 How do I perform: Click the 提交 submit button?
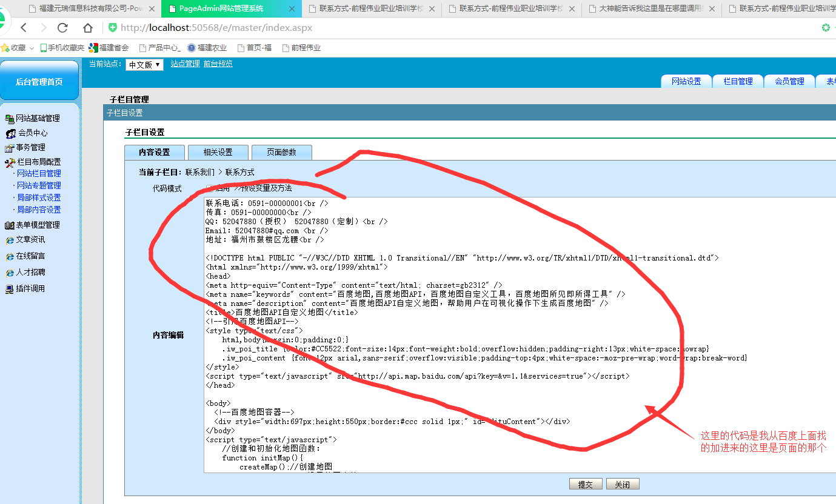click(585, 485)
